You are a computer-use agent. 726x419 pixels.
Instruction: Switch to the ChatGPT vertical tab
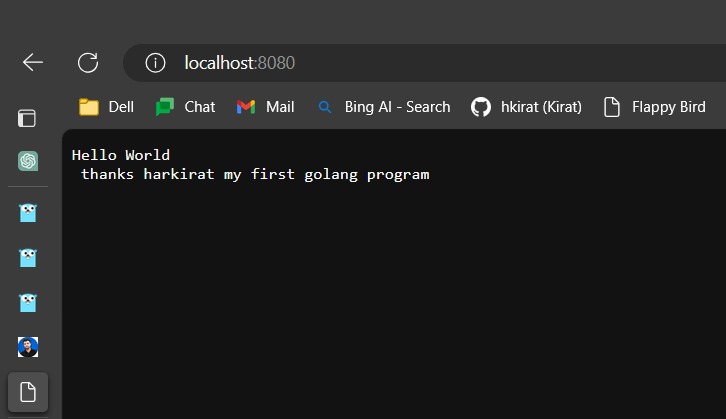28,161
